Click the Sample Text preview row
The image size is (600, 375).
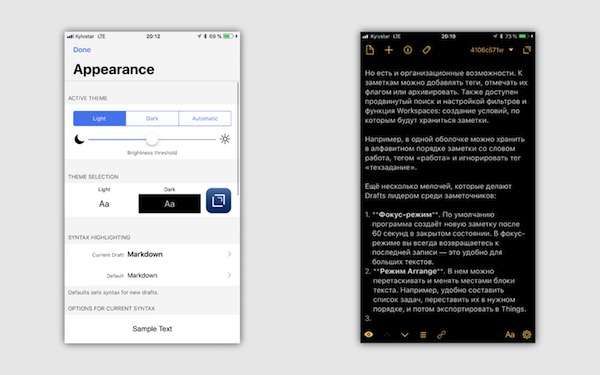[x=152, y=329]
